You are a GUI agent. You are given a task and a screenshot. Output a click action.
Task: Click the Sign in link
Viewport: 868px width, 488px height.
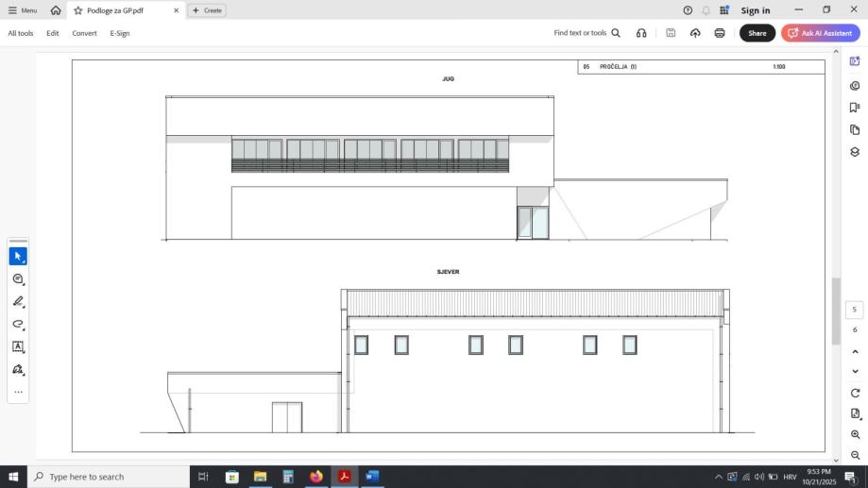755,10
